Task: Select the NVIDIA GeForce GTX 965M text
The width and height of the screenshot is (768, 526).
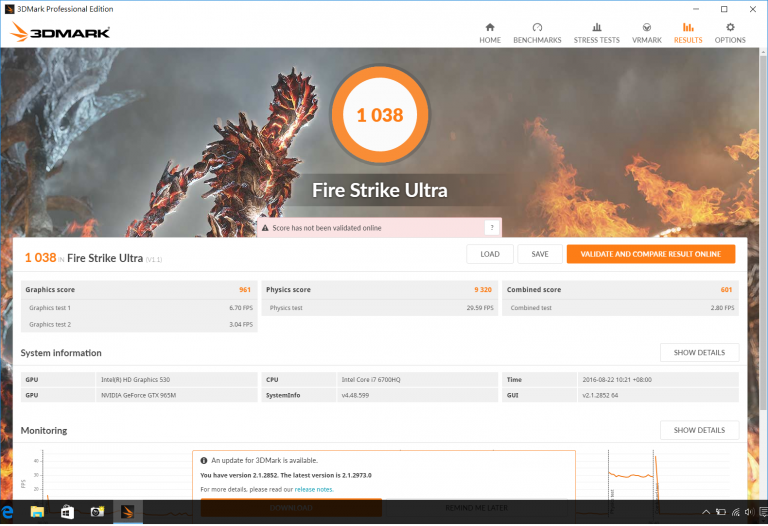Action: point(138,395)
